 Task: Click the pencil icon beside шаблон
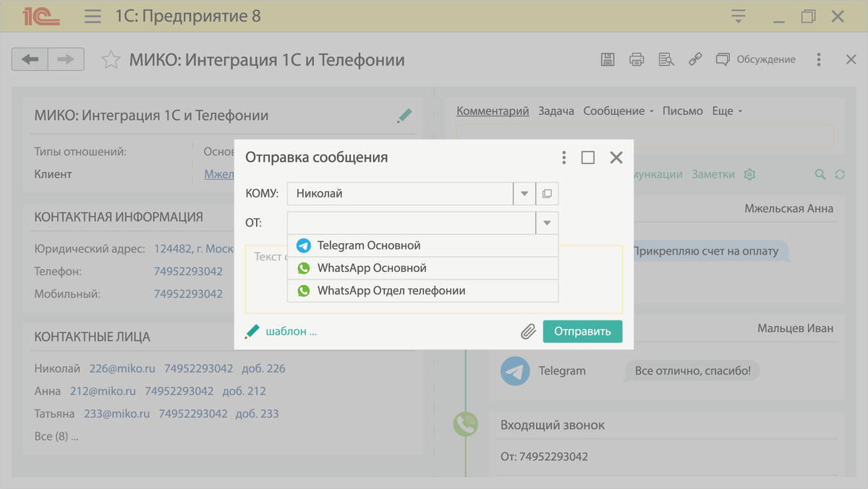(252, 331)
